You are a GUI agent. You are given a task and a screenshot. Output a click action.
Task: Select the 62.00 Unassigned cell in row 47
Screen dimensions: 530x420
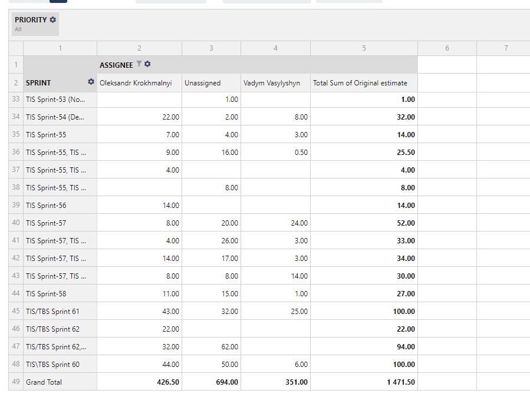[211, 346]
